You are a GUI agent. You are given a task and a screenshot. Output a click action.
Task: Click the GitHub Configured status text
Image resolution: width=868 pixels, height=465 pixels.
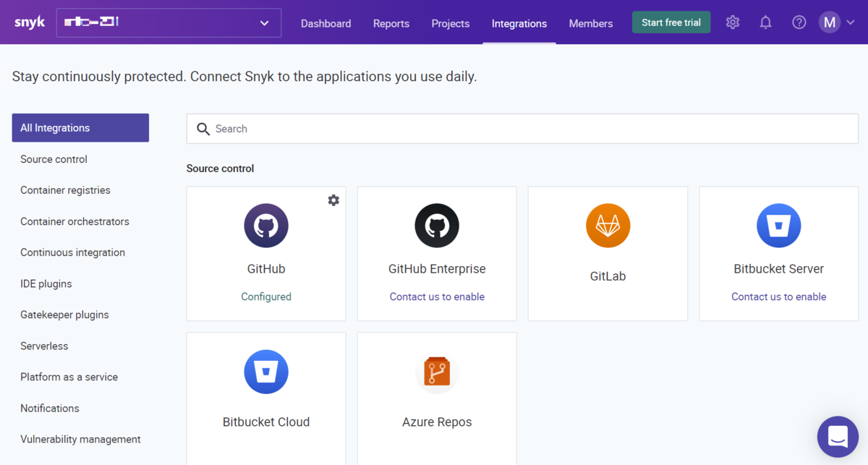pos(266,297)
